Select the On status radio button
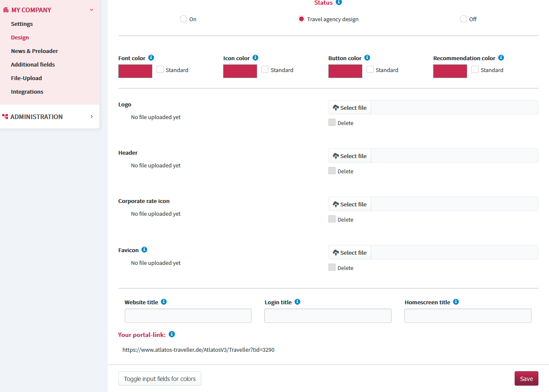Image resolution: width=549 pixels, height=392 pixels. (183, 19)
